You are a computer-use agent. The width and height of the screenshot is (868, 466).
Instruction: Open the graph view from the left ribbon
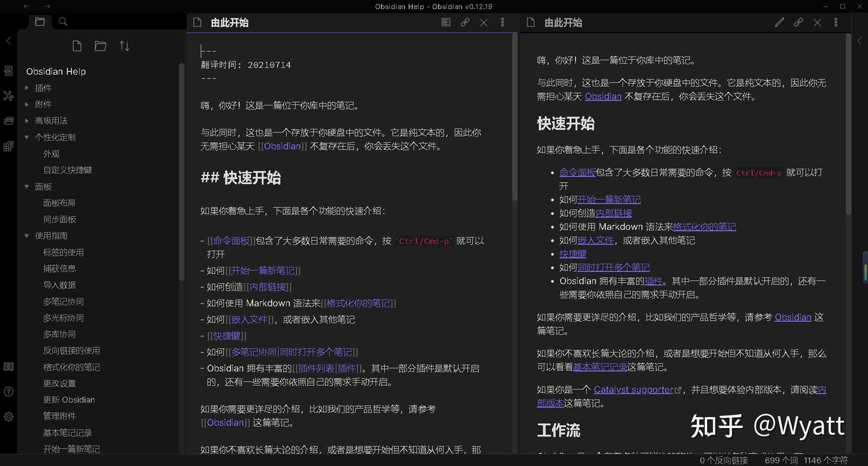(x=8, y=96)
